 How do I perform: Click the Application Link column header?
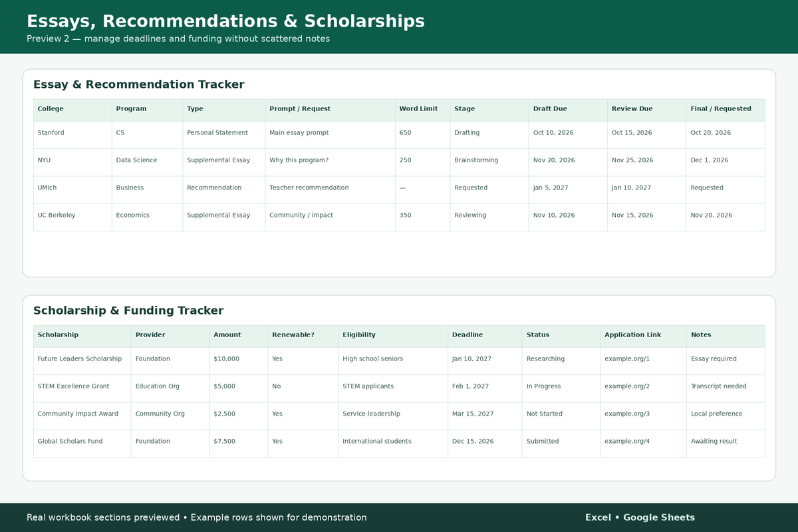coord(644,335)
